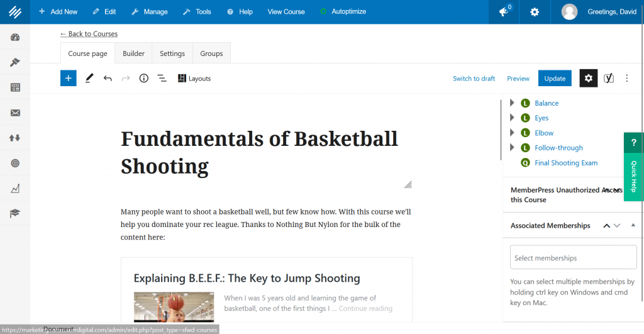Toggle the settings gear panel button
Screen dimensions: 644x334
pyautogui.click(x=588, y=79)
